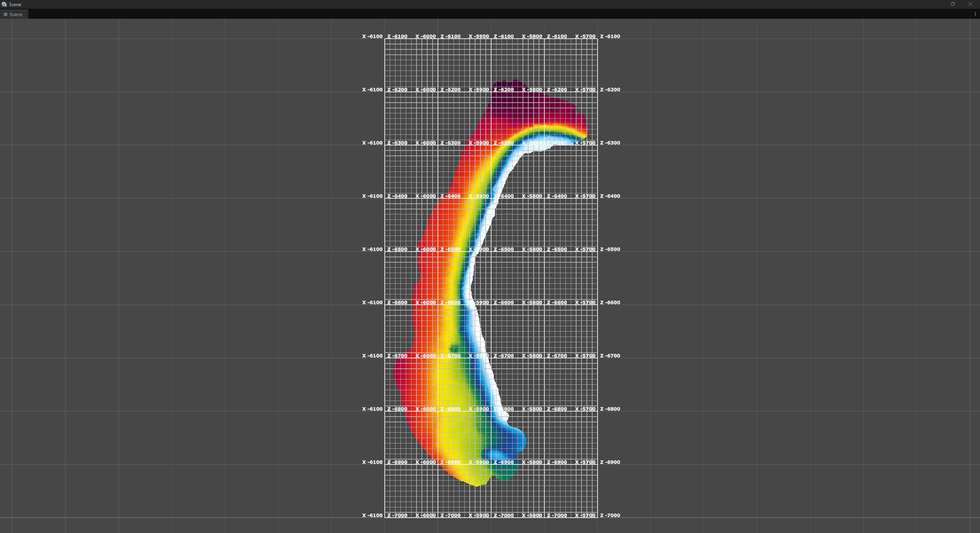This screenshot has height=533, width=980.
Task: Click the outer-right Z -6100 label
Action: coord(610,36)
